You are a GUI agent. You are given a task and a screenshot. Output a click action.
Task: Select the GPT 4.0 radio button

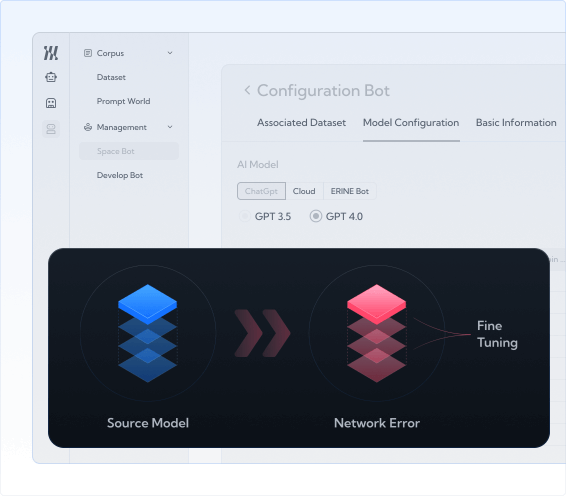[x=315, y=216]
